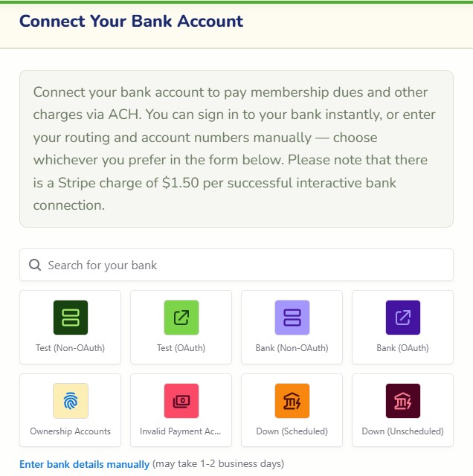
Task: Click the Down (Scheduled) label
Action: (292, 431)
